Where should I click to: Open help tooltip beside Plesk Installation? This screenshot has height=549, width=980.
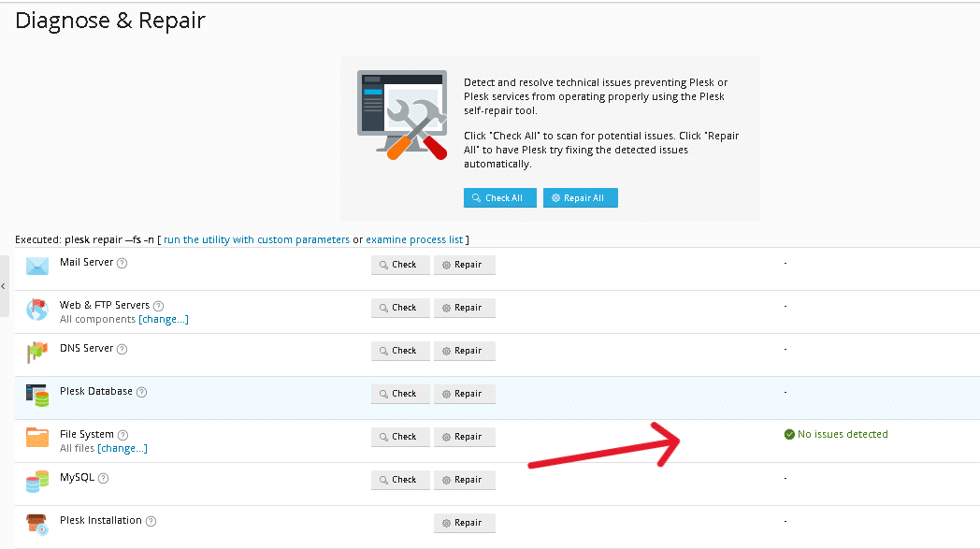click(151, 521)
